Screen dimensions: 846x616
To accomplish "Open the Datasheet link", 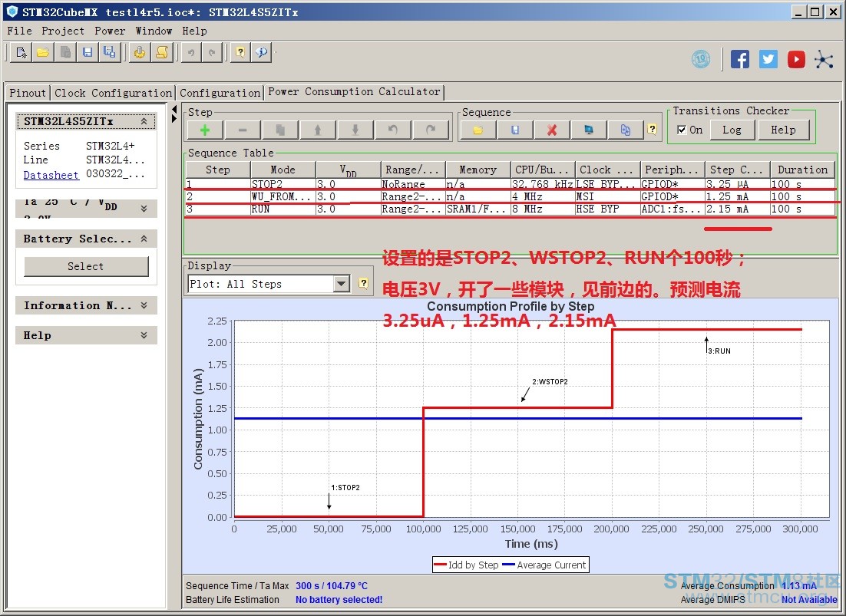I will 51,175.
